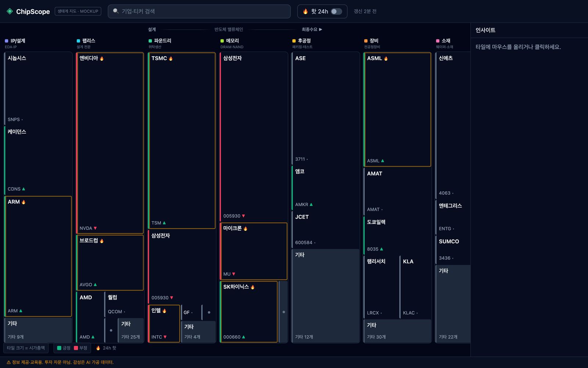Click the arrow after 최종수요
588x368 pixels.
click(320, 29)
